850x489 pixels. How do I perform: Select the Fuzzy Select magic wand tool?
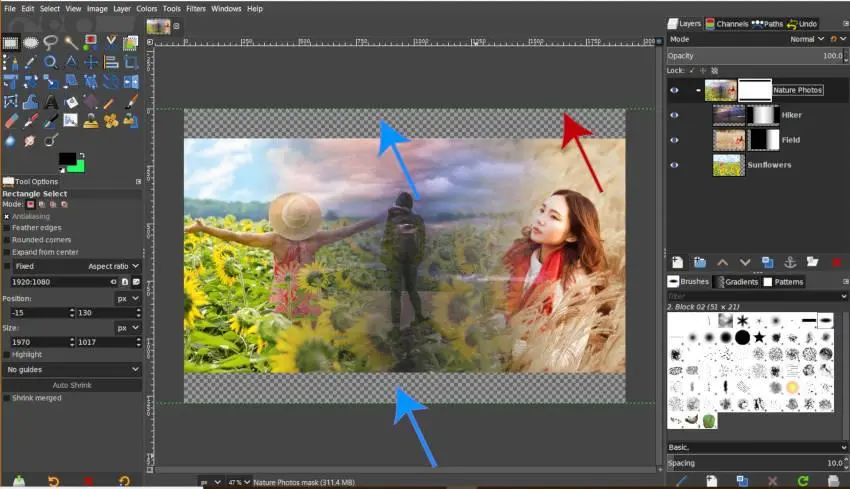coord(70,43)
